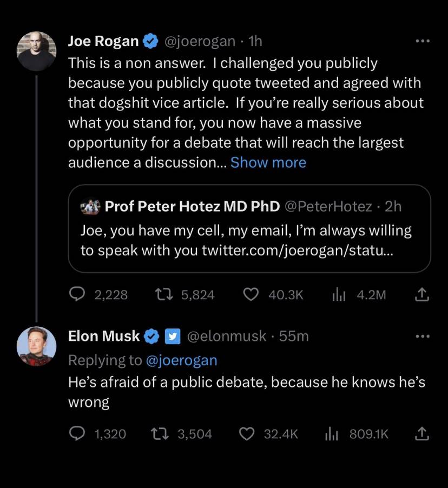
Task: Open more options for Joe Rogan's tweet
Action: point(421,41)
